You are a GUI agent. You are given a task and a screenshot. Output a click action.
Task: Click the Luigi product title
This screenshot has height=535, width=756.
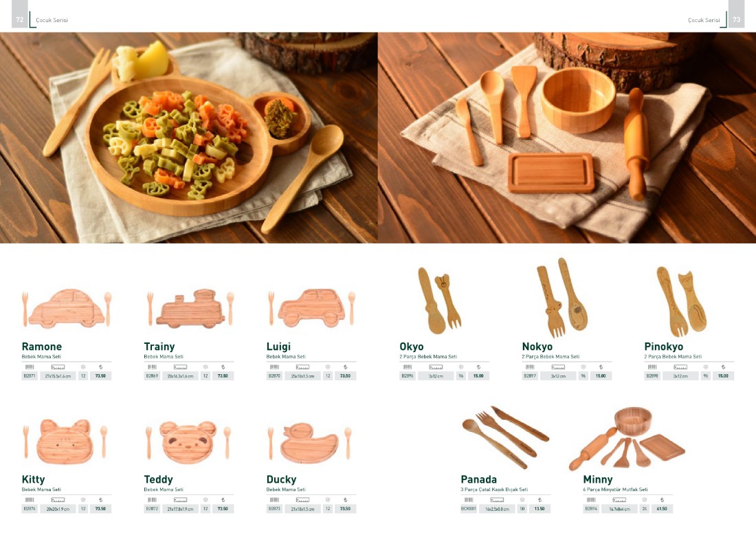(278, 347)
